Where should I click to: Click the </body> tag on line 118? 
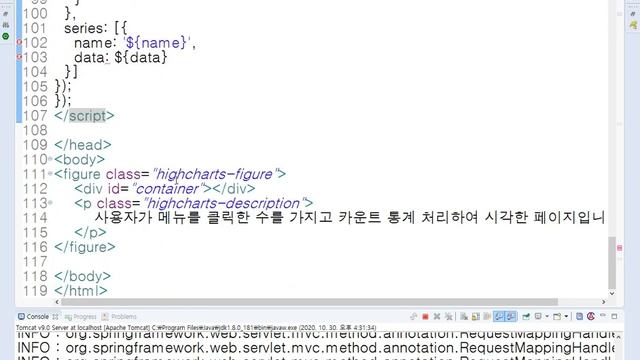pos(82,276)
